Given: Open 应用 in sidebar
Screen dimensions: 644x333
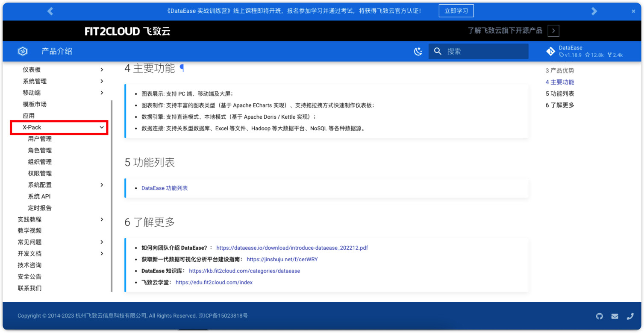Looking at the screenshot, I should [x=29, y=116].
